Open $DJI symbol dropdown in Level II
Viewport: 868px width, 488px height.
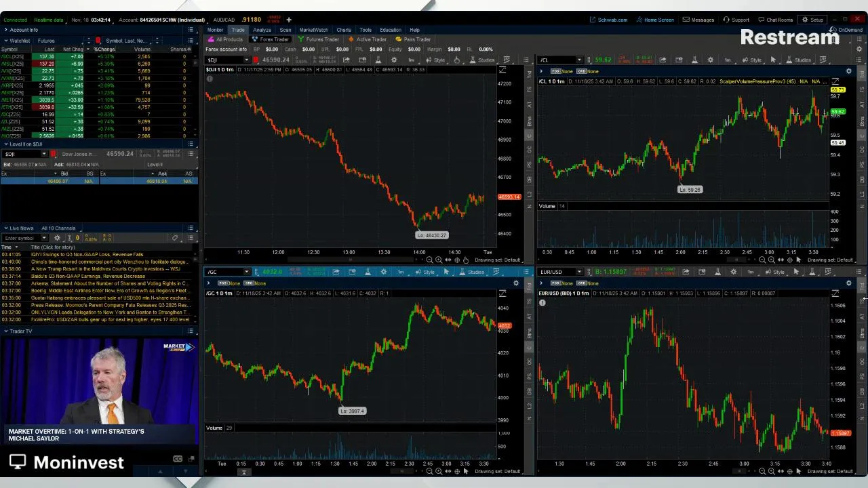point(43,154)
